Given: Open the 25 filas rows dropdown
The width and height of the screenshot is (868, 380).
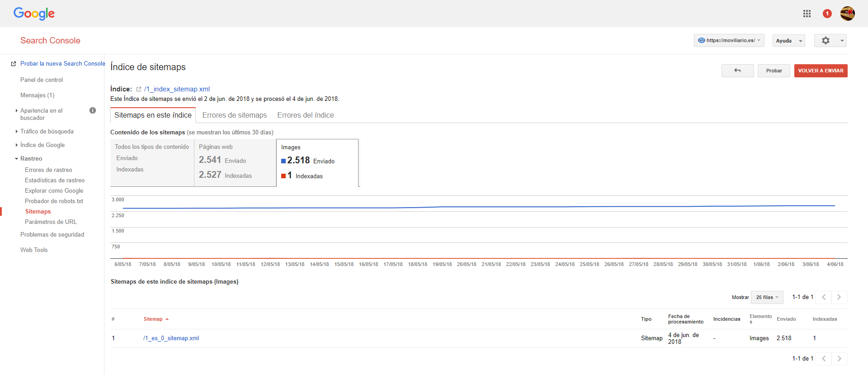Looking at the screenshot, I should tap(767, 297).
